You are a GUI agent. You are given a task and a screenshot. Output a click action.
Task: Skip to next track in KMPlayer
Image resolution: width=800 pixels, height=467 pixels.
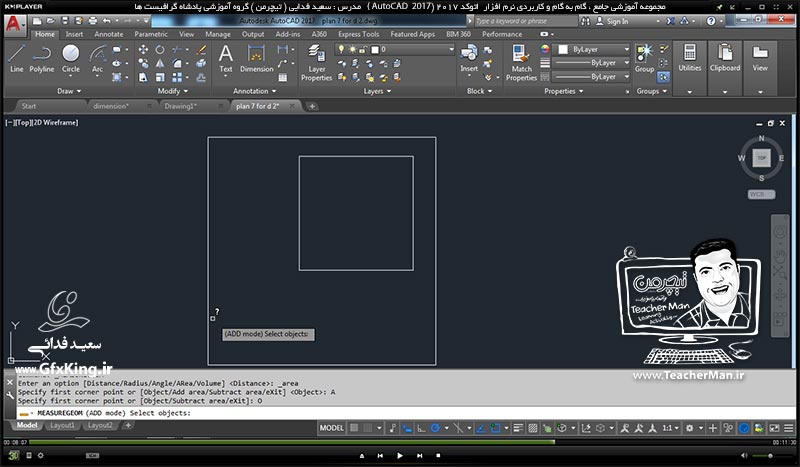point(419,455)
